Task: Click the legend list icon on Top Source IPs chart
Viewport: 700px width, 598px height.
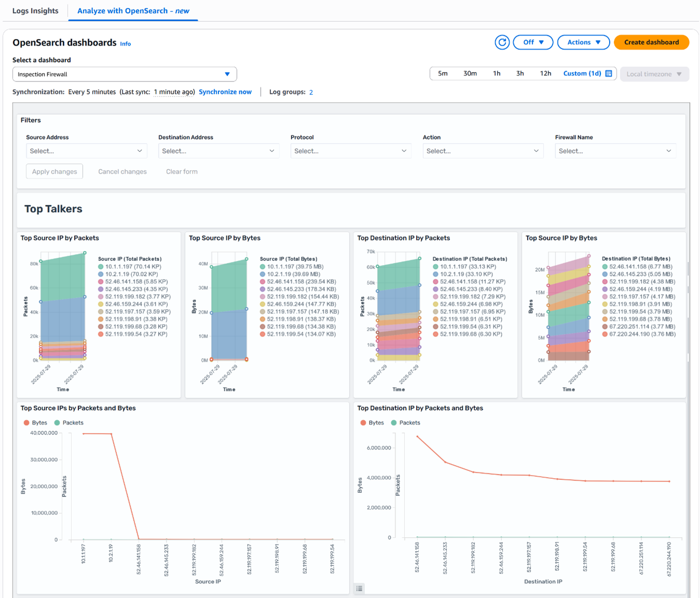Action: [359, 588]
